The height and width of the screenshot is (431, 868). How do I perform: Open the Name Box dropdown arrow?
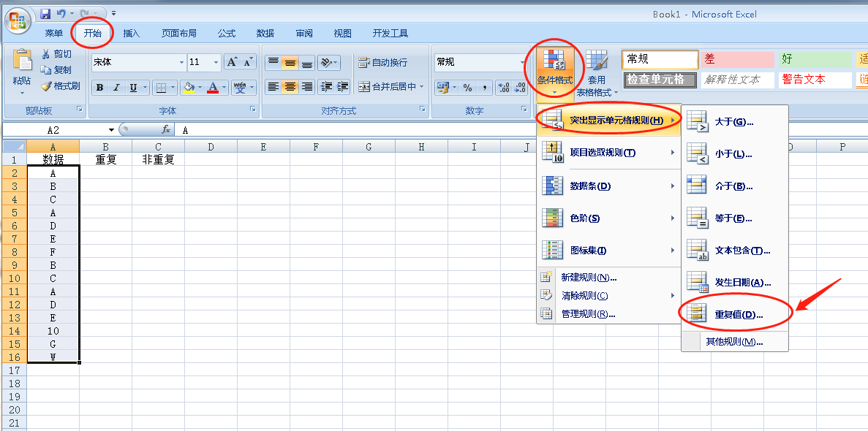pyautogui.click(x=111, y=130)
